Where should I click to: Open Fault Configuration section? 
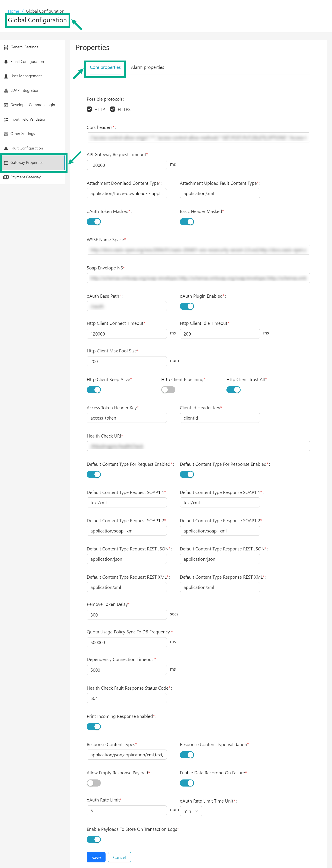(x=27, y=148)
